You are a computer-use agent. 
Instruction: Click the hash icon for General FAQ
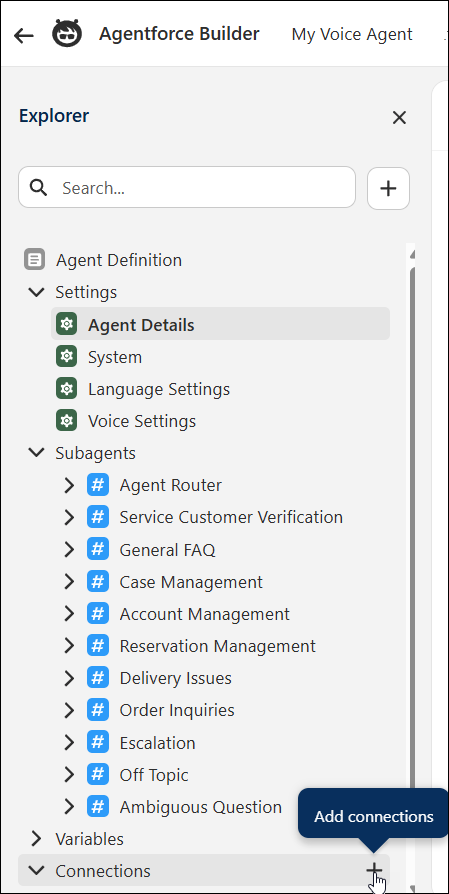click(98, 550)
